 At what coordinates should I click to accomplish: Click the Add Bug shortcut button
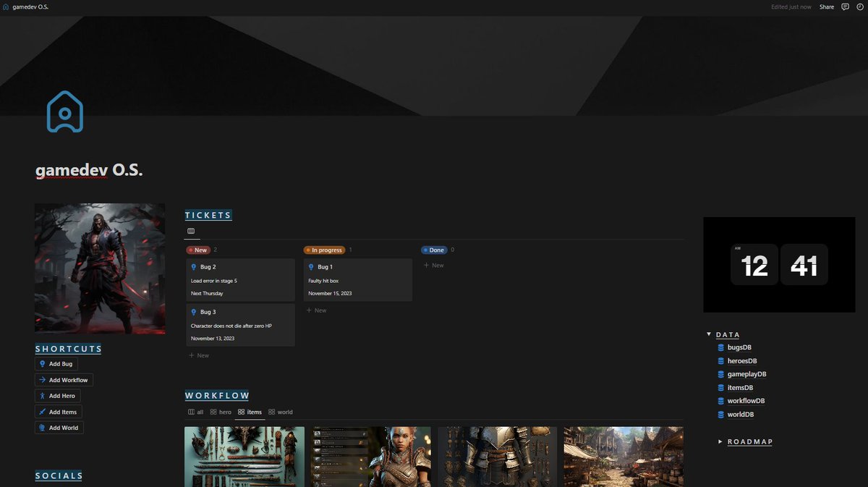tap(56, 364)
